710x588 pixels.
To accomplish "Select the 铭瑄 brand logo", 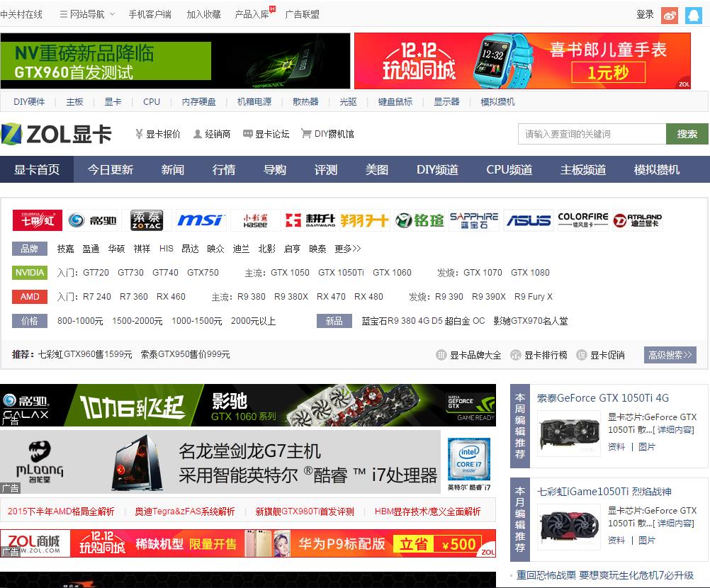I will coord(419,220).
